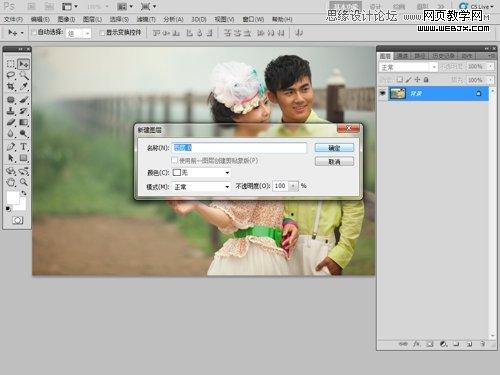The image size is (500, 375).
Task: Select the Gradient tool
Action: pyautogui.click(x=23, y=122)
